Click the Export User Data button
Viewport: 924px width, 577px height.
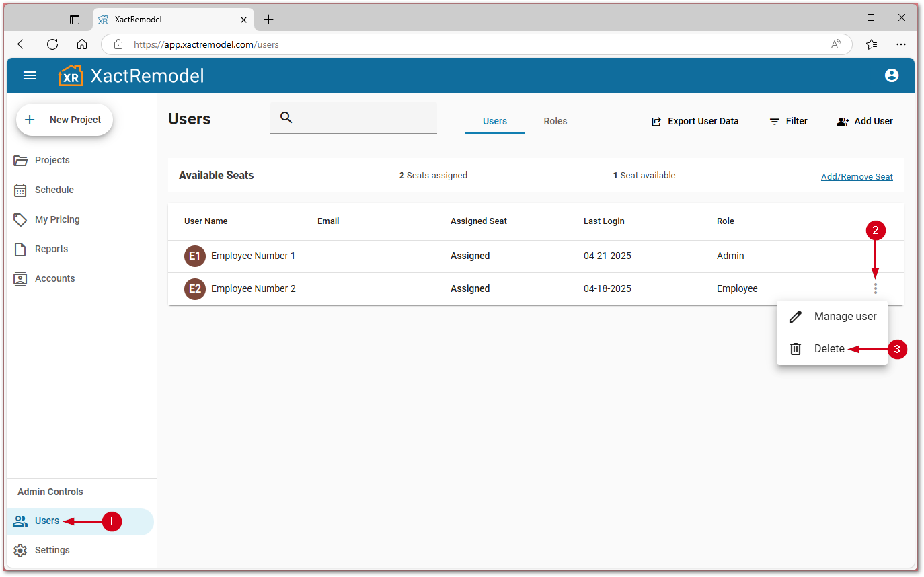pyautogui.click(x=695, y=122)
